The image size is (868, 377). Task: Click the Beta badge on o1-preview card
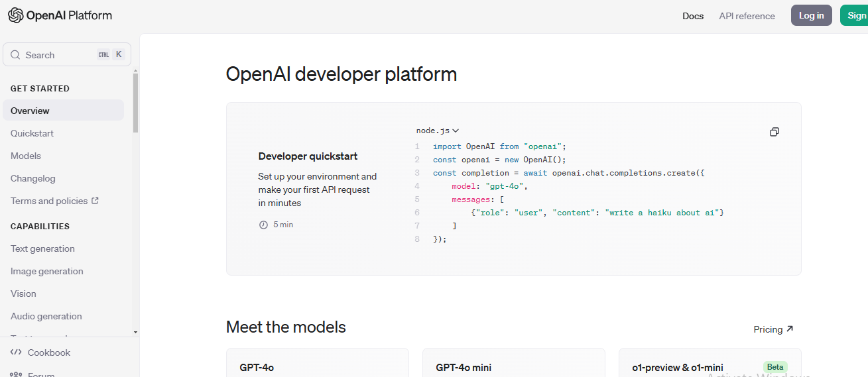775,367
